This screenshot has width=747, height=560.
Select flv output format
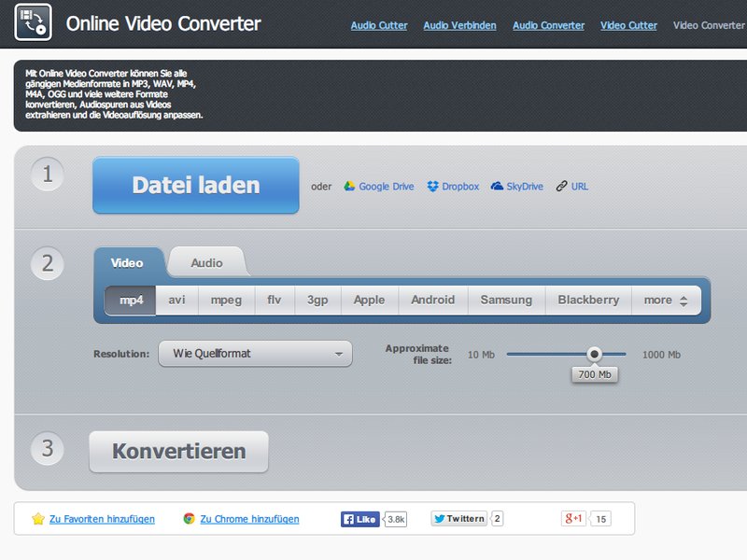tap(275, 300)
